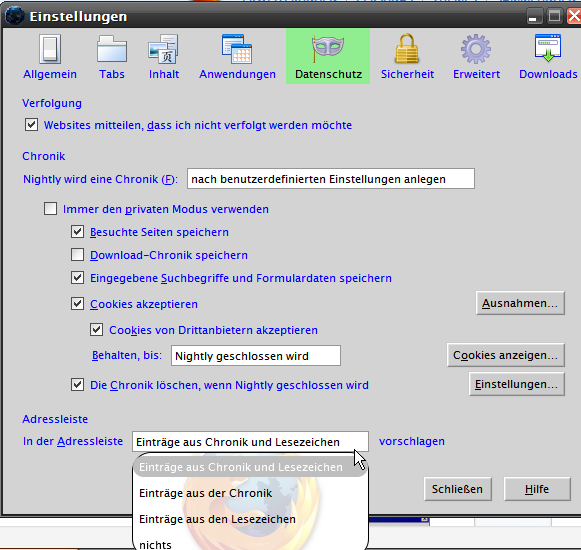Click the 'In der Adressleiste' label
Screen dimensions: 581x550
pyautogui.click(x=73, y=441)
